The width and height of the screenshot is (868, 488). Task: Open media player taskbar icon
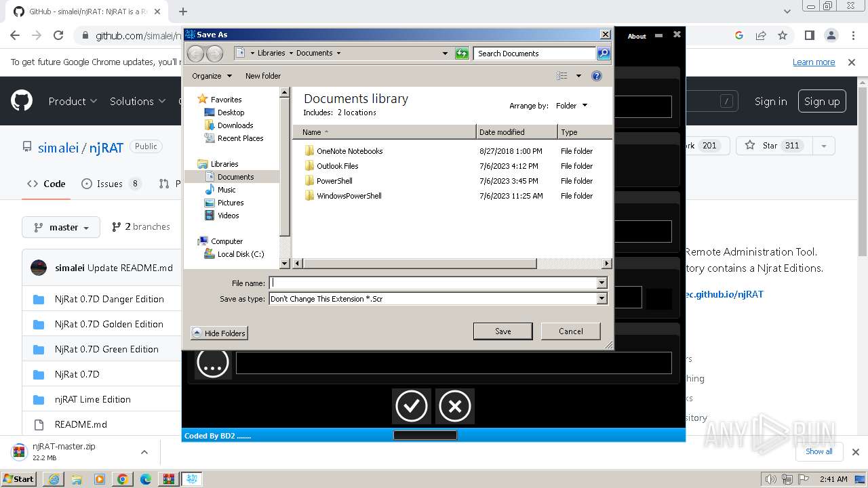[x=100, y=479]
